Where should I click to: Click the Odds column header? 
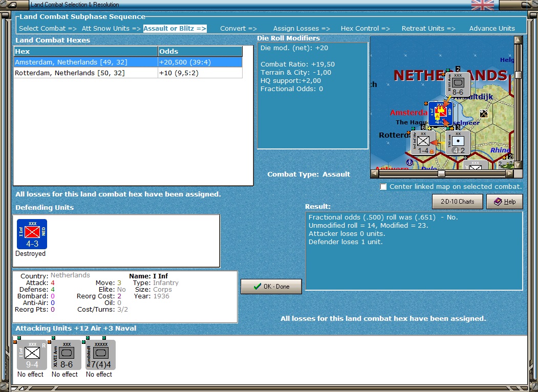click(x=200, y=51)
